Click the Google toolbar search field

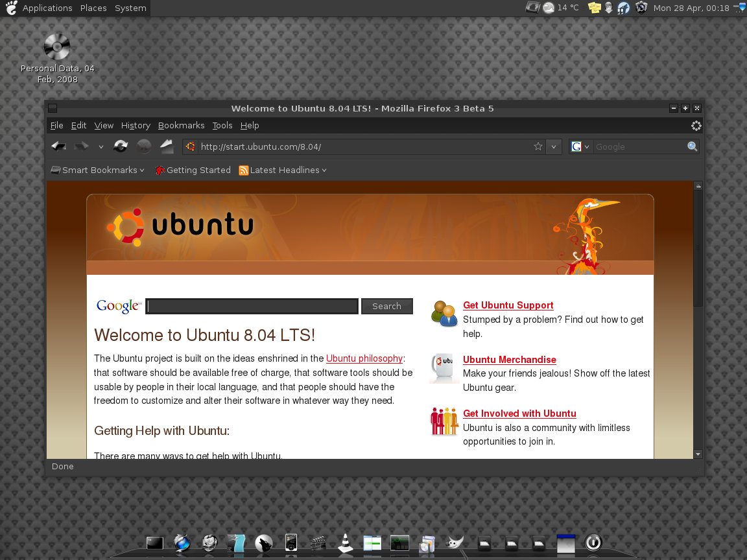click(639, 146)
